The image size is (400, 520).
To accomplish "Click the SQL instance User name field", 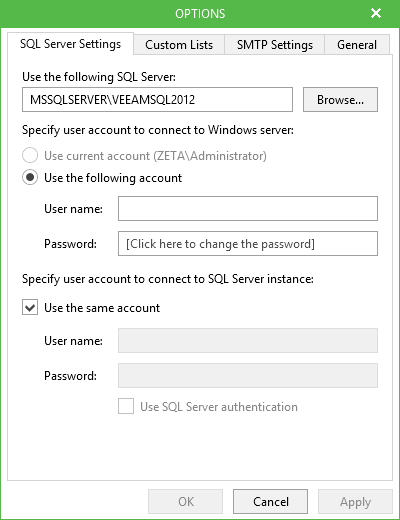I will [248, 341].
